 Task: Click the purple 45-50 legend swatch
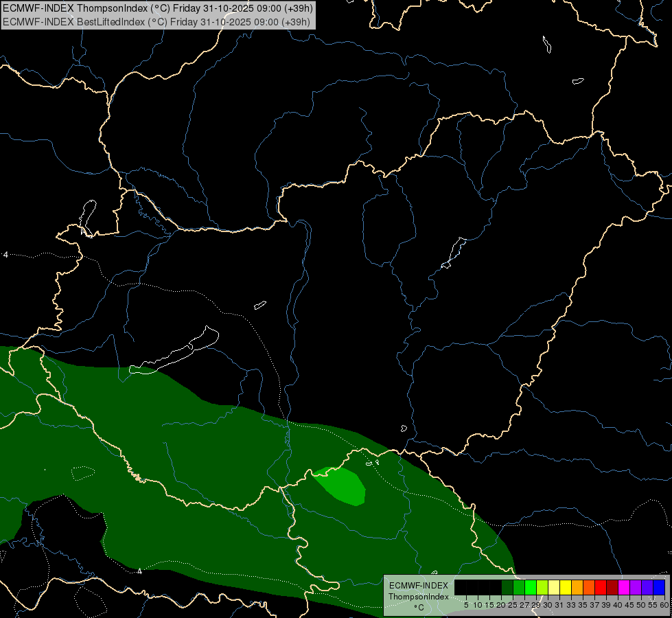[636, 587]
